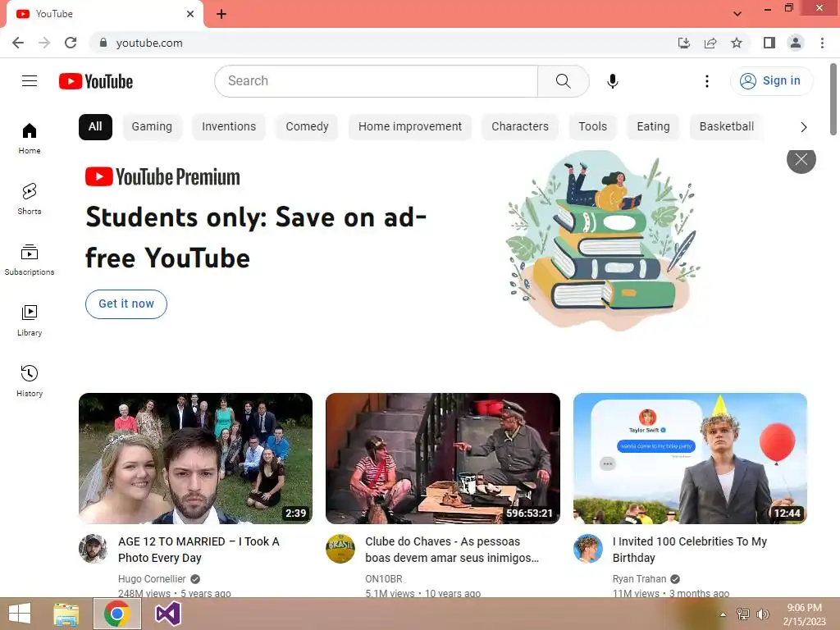Activate voice search microphone
The image size is (840, 630).
612,81
